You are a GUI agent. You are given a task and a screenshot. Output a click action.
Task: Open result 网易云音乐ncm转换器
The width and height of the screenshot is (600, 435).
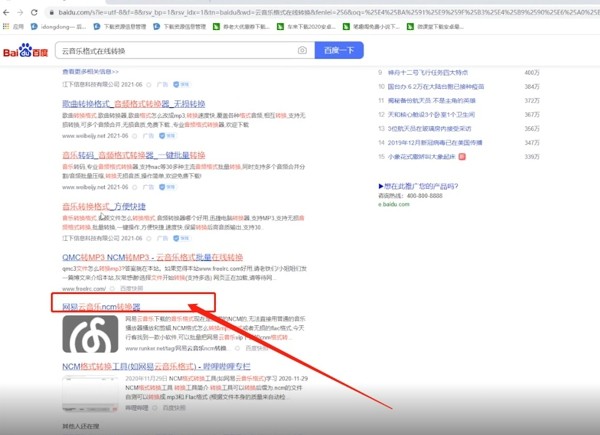coord(101,307)
